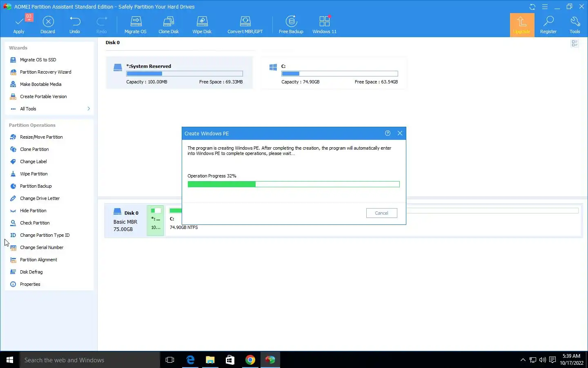Undo the last operation

(x=75, y=25)
